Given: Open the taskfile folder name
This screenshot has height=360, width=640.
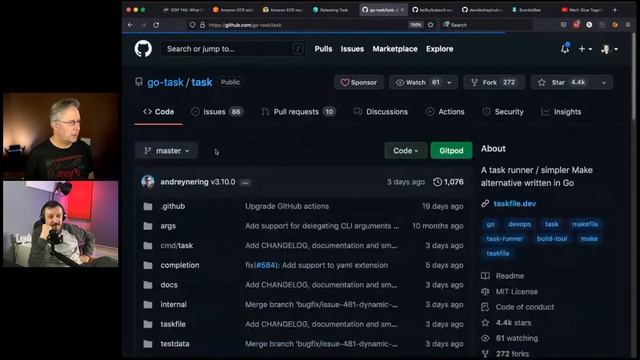Looking at the screenshot, I should 173,324.
